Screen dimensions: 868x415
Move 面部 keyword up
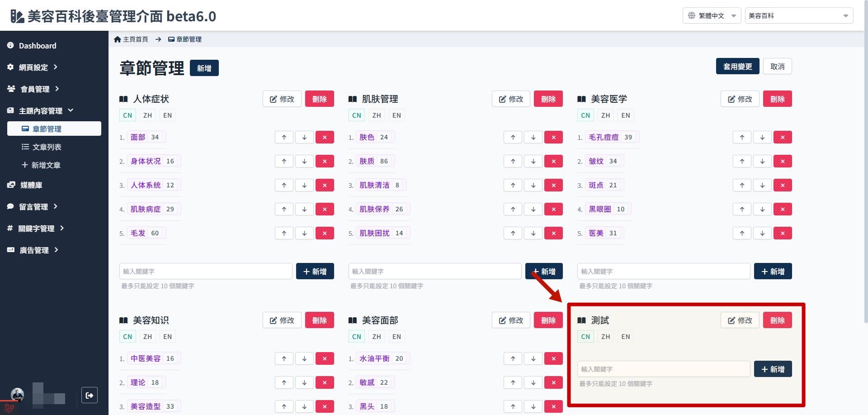point(284,137)
